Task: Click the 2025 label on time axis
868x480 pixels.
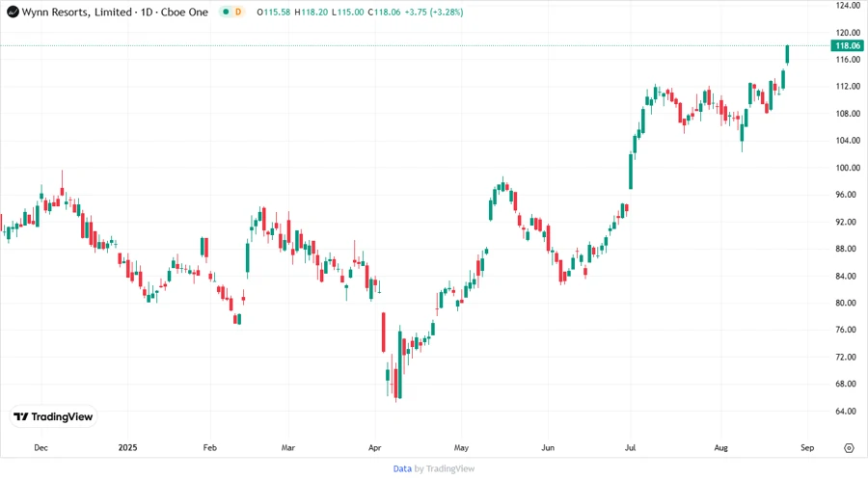Action: click(x=127, y=447)
